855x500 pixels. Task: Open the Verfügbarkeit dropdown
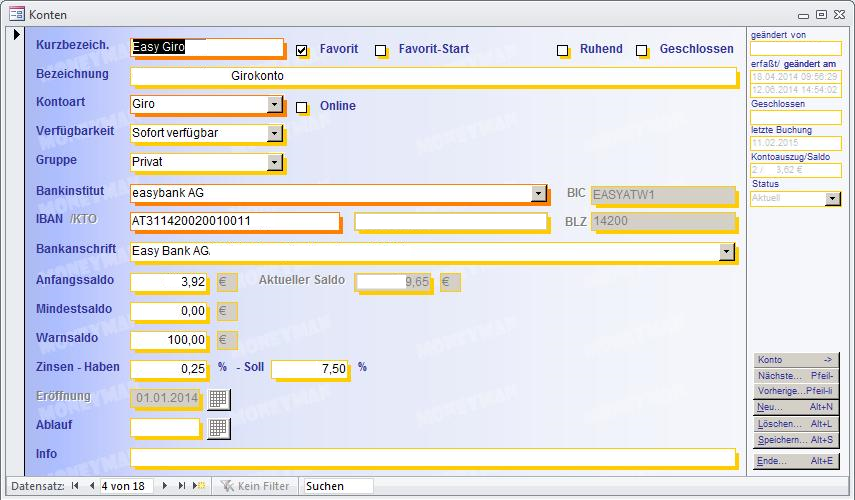click(275, 133)
